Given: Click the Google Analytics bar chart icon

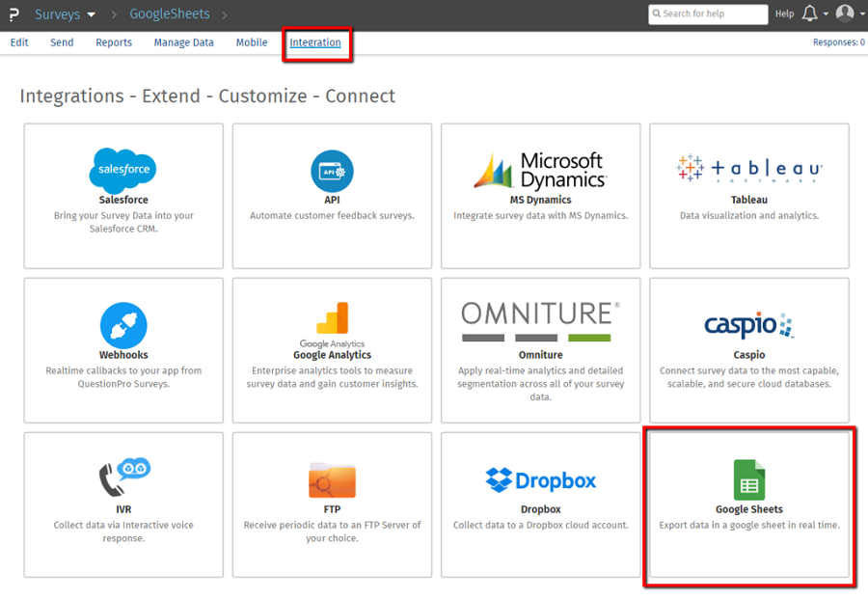Looking at the screenshot, I should pyautogui.click(x=332, y=319).
